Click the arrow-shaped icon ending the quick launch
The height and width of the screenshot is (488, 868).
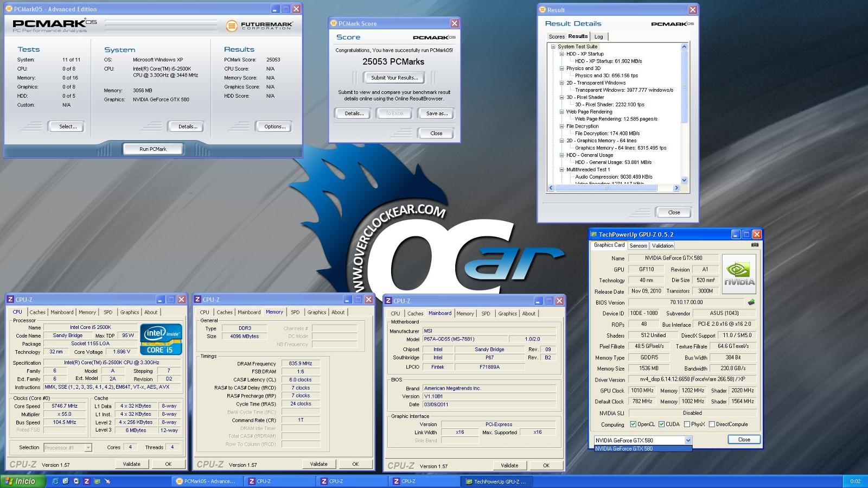[107, 481]
